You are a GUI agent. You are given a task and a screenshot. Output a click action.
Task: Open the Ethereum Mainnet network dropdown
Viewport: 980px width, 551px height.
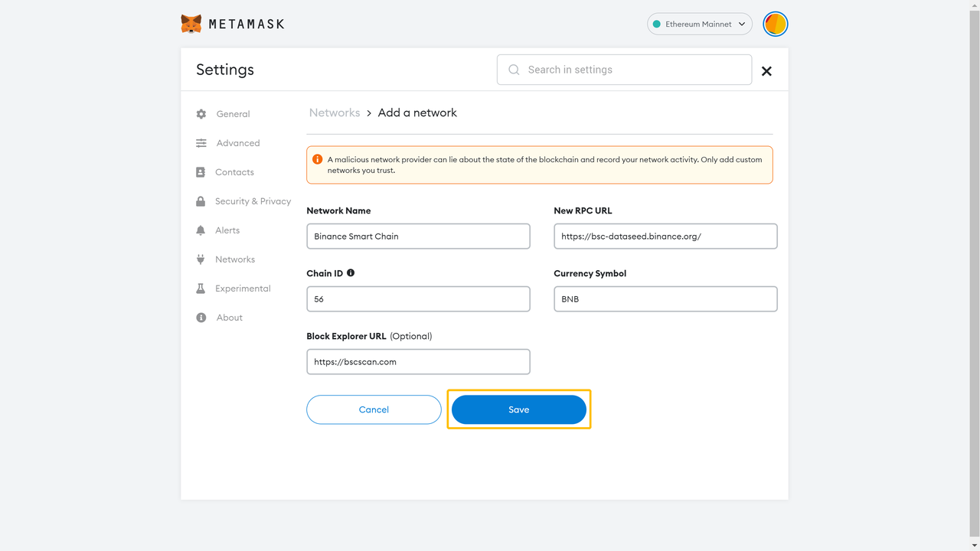tap(700, 24)
